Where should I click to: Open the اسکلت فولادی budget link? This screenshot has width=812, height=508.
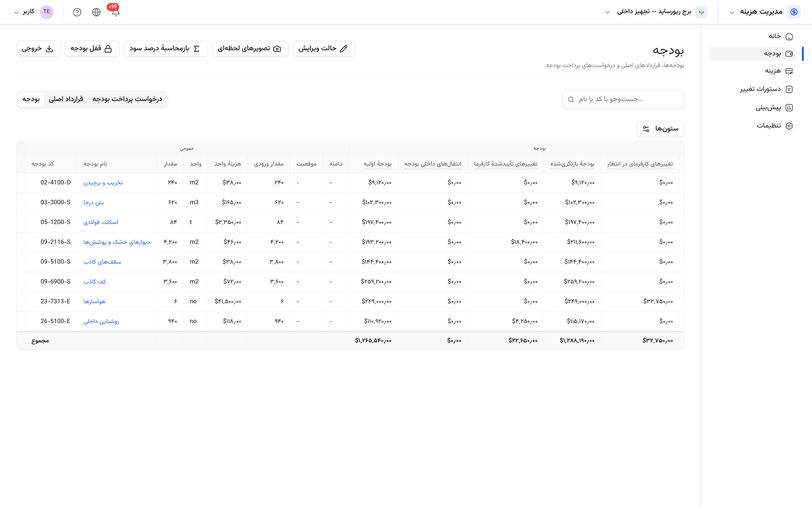point(101,223)
